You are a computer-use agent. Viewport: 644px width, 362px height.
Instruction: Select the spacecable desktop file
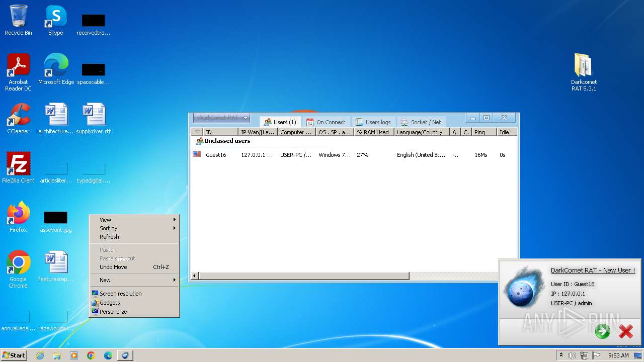point(94,73)
